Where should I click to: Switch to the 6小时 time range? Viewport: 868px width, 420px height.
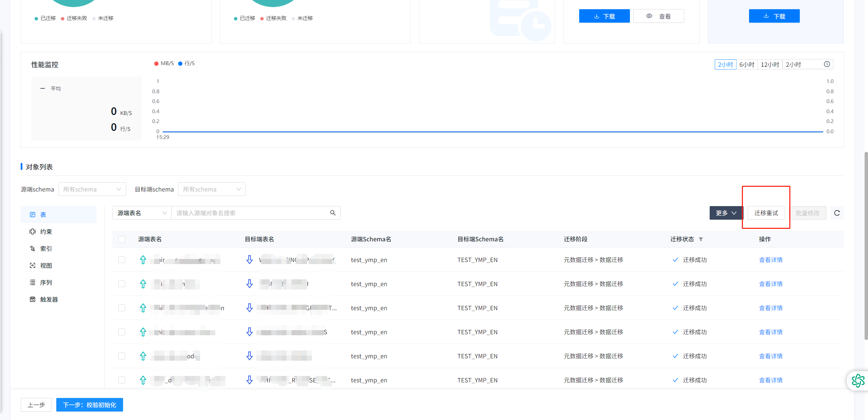747,64
